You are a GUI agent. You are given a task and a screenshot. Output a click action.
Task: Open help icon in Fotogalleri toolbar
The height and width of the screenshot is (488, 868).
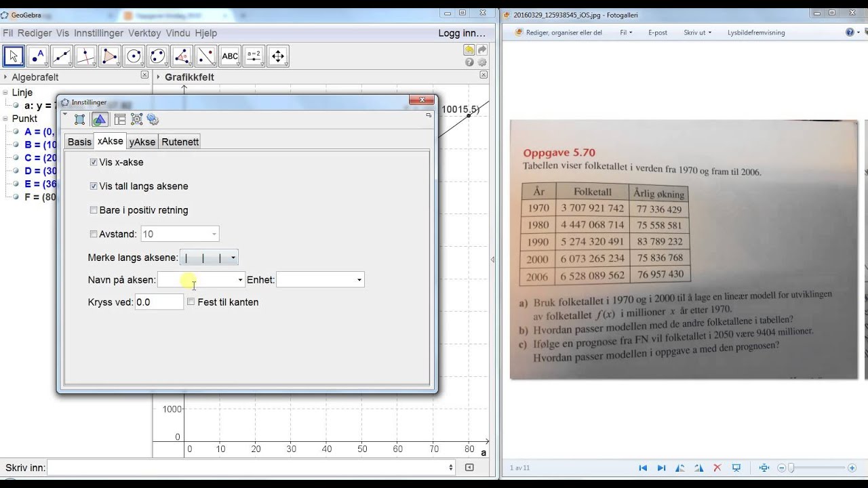click(850, 32)
